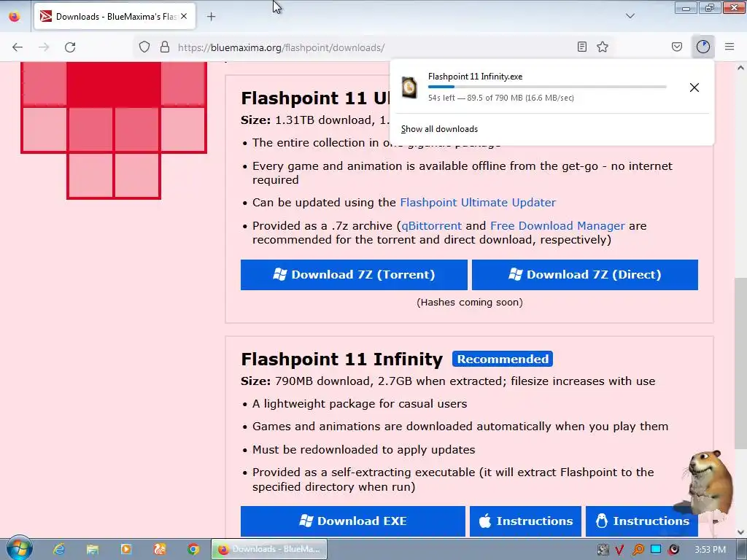Click the forward navigation arrow

pyautogui.click(x=44, y=47)
